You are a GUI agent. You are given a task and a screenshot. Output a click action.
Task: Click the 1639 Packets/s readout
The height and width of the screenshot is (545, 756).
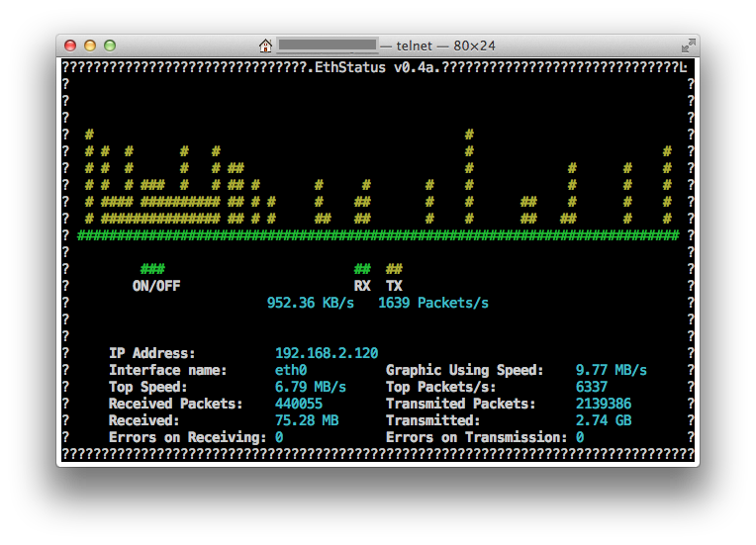pyautogui.click(x=433, y=303)
